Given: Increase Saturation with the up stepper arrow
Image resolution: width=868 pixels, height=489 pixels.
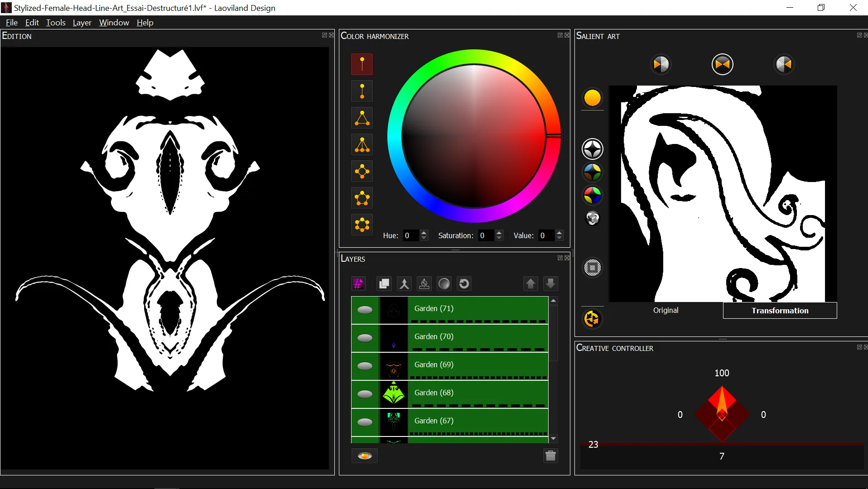Looking at the screenshot, I should point(499,233).
